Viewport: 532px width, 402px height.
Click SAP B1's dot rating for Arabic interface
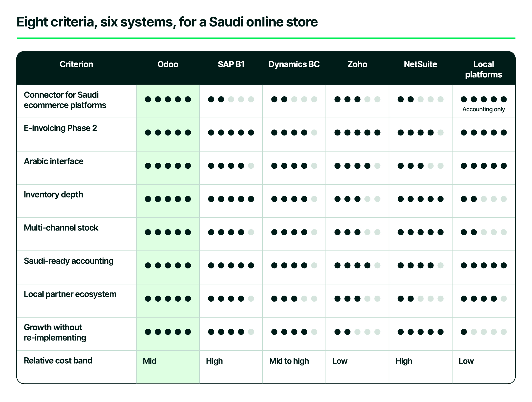(231, 166)
